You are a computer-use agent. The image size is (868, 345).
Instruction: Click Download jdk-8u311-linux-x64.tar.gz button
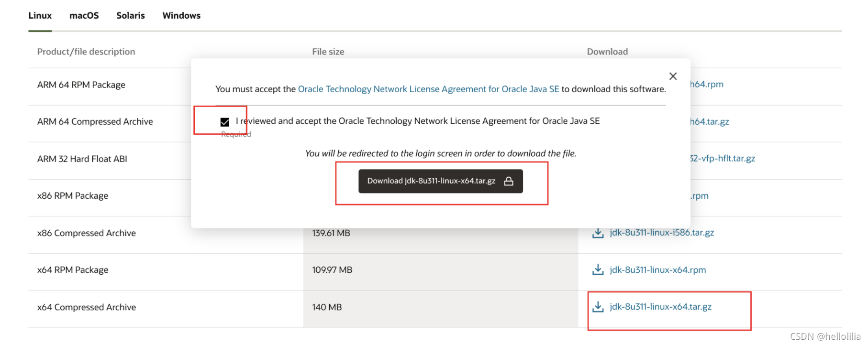pyautogui.click(x=440, y=181)
